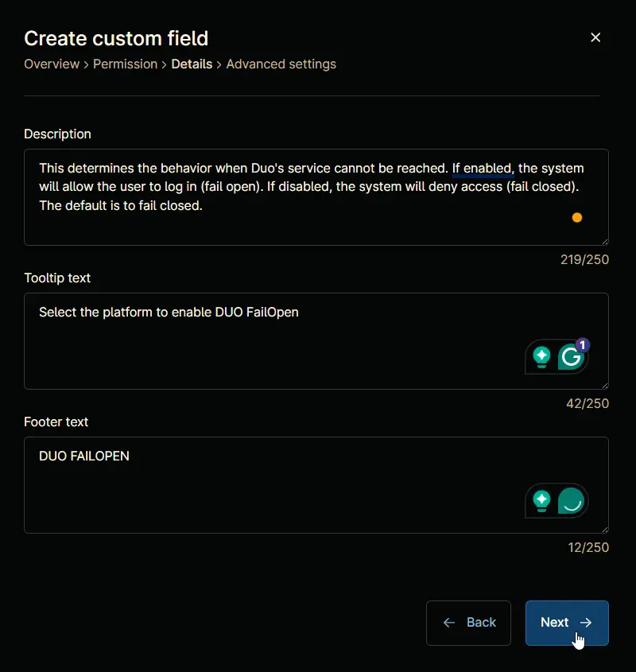
Task: Close the Create custom field dialog
Action: [x=595, y=37]
